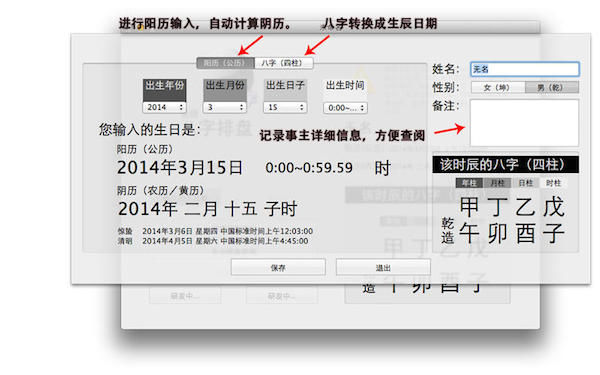600x375 pixels.
Task: Click the year branch character 午
Action: [469, 233]
